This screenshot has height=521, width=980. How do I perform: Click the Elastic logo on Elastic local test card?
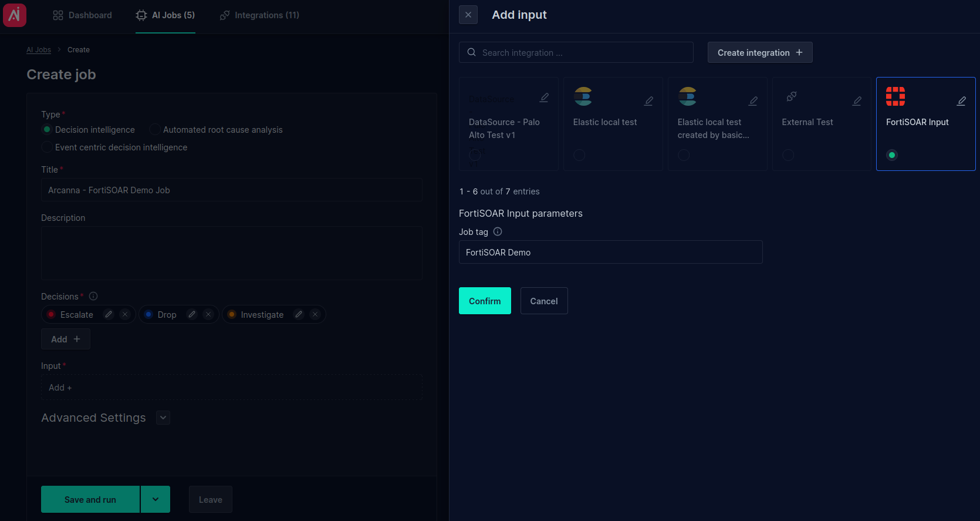[583, 96]
